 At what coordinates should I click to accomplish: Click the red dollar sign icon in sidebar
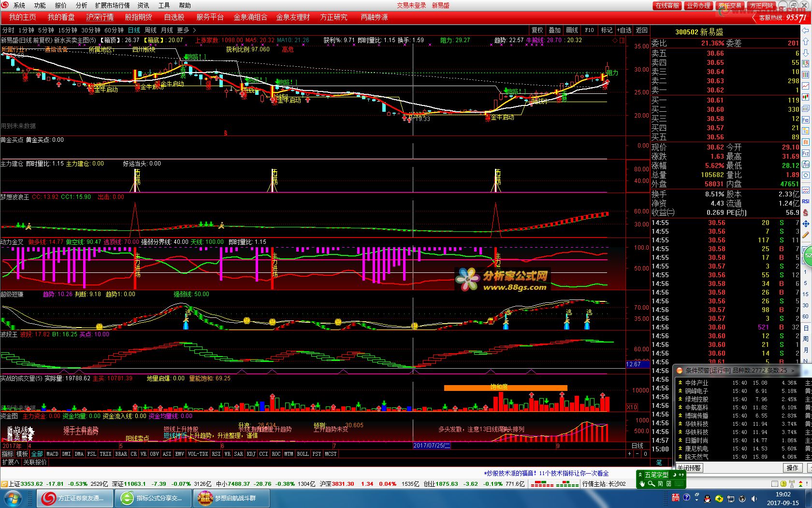pyautogui.click(x=806, y=212)
